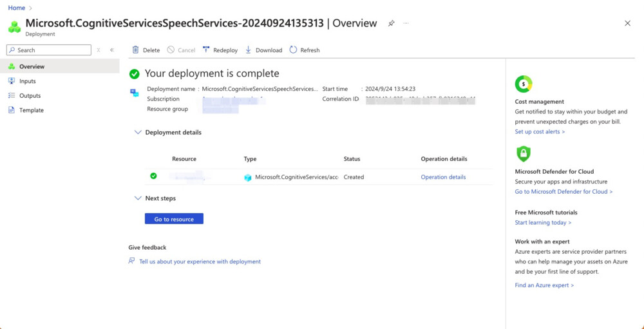Click the Download arrow icon
The height and width of the screenshot is (329, 644).
coord(248,50)
